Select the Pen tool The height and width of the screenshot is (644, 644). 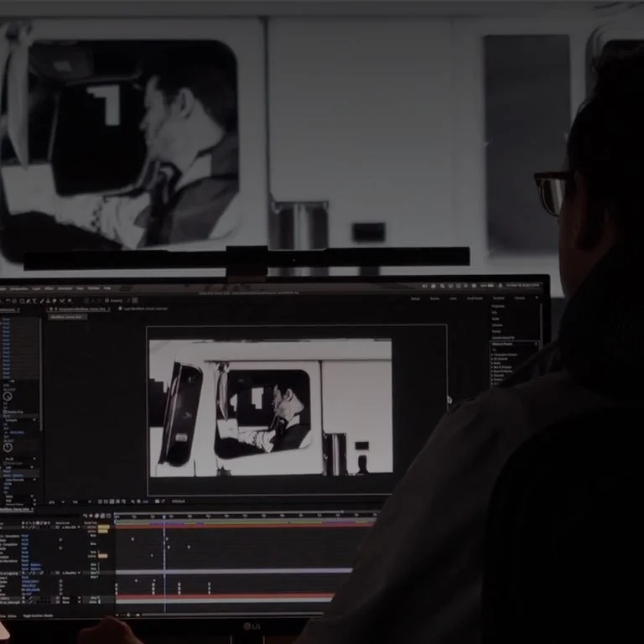[29, 301]
